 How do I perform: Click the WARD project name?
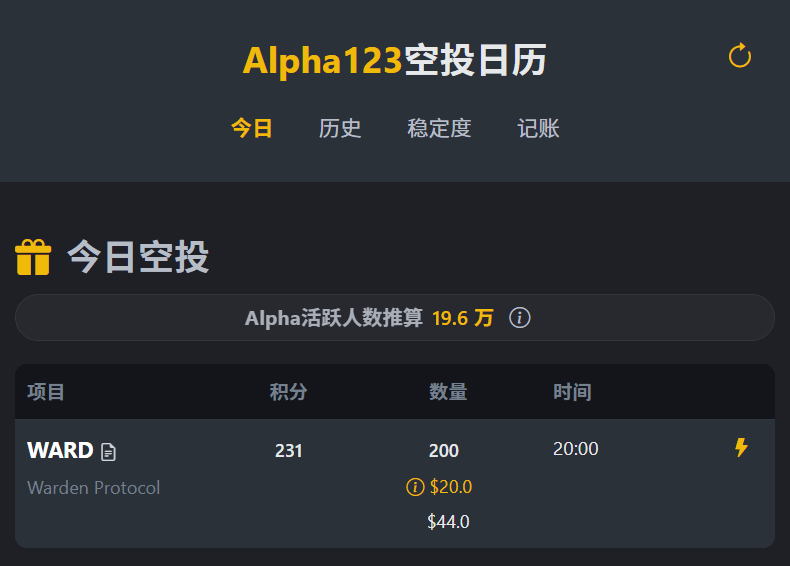point(60,450)
